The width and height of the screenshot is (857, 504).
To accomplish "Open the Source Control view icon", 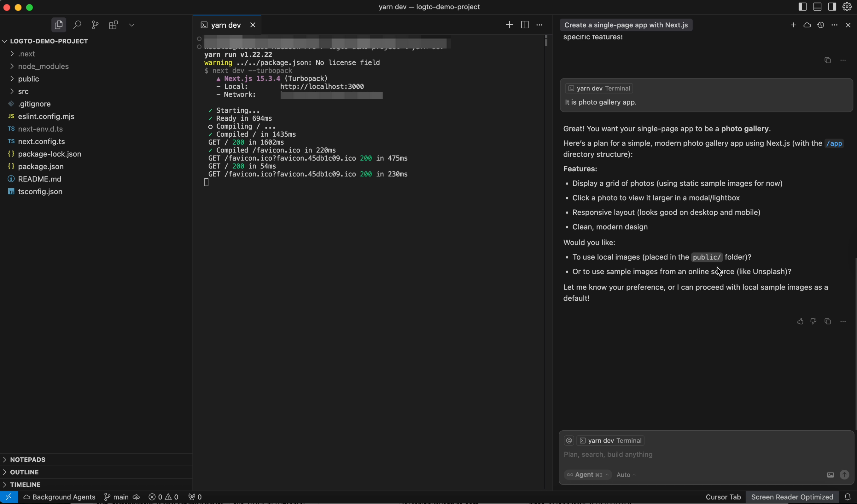I will point(95,25).
